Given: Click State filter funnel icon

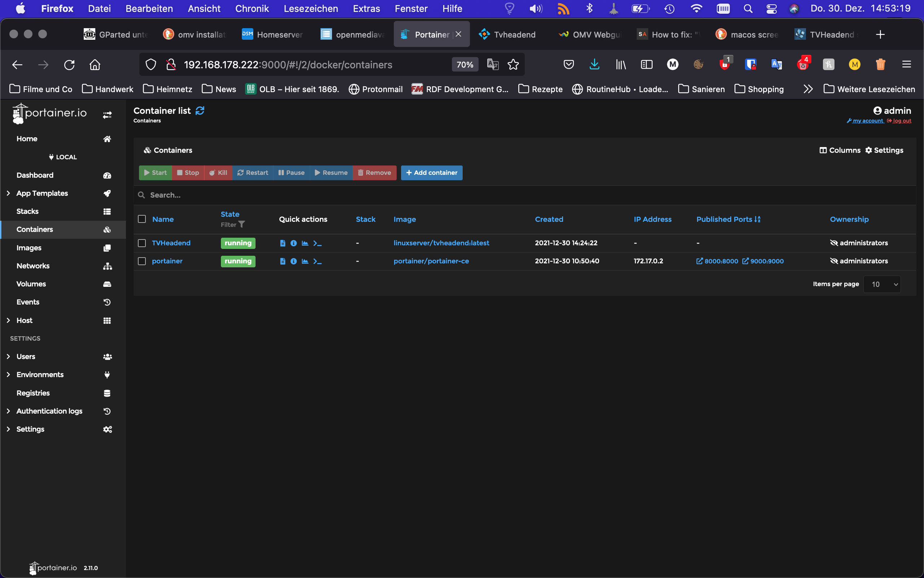Looking at the screenshot, I should (241, 224).
